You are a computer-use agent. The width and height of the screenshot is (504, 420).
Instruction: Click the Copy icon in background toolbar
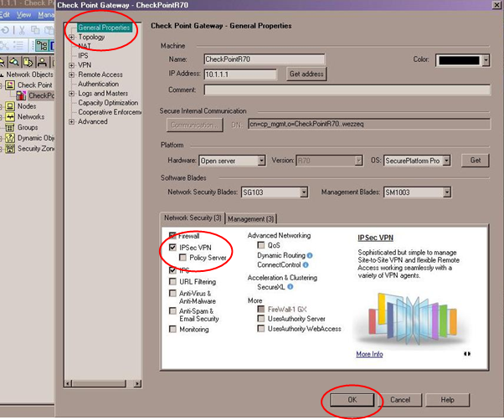[35, 30]
